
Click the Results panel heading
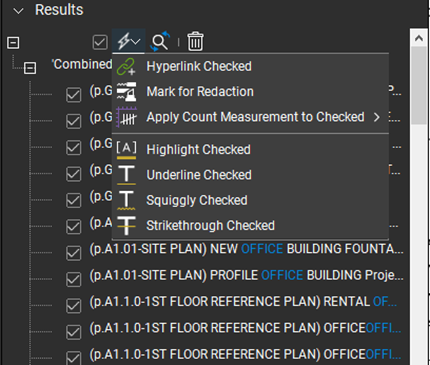(59, 10)
